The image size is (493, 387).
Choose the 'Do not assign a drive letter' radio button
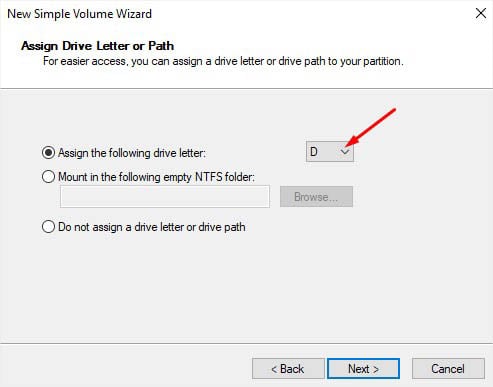point(48,227)
